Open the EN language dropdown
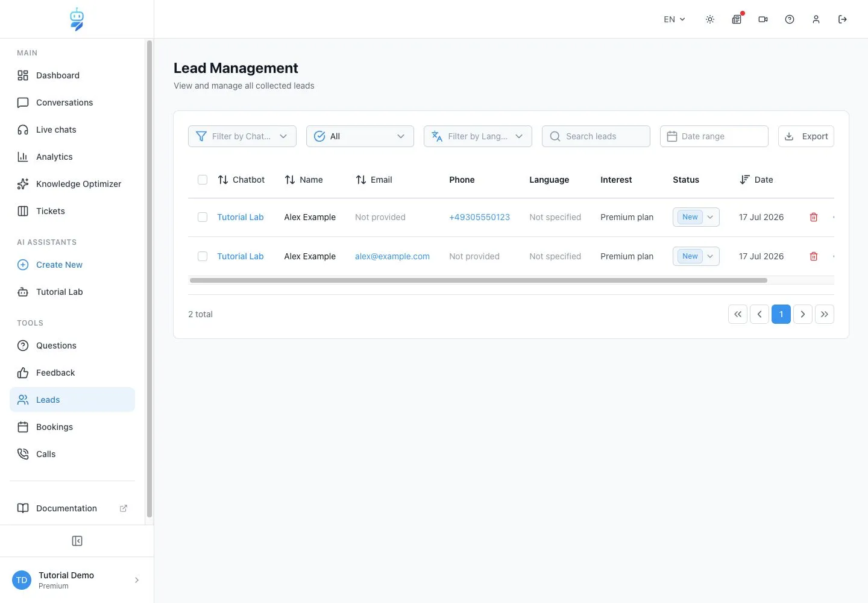868x603 pixels. pyautogui.click(x=675, y=19)
